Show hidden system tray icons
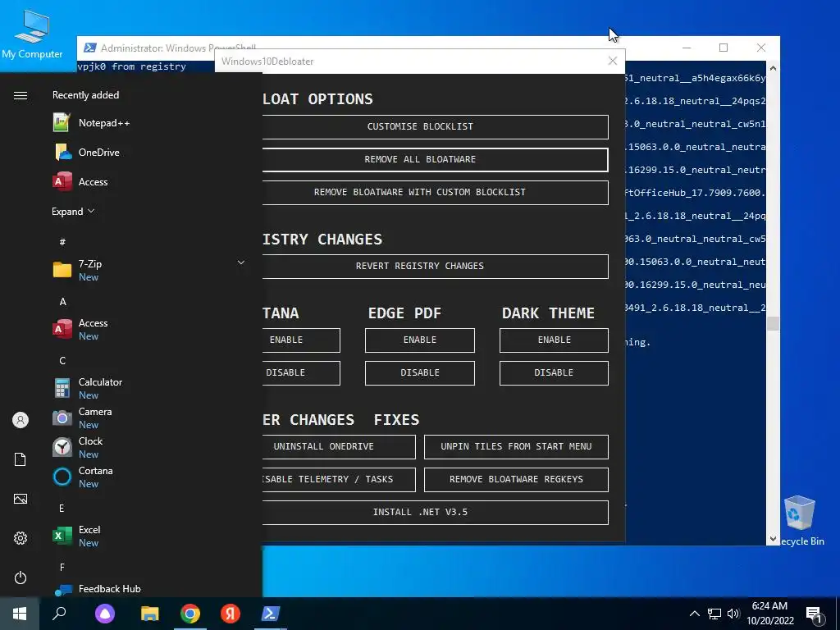Screen dimensions: 840x630 [x=694, y=614]
